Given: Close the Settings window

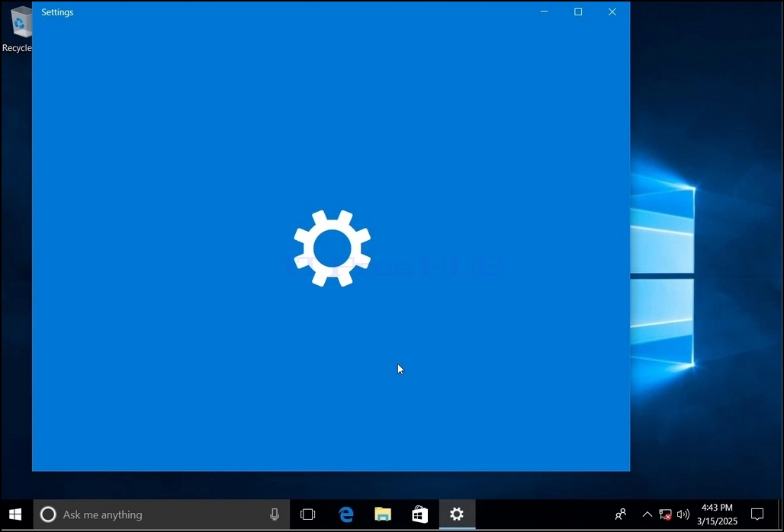Looking at the screenshot, I should coord(612,11).
